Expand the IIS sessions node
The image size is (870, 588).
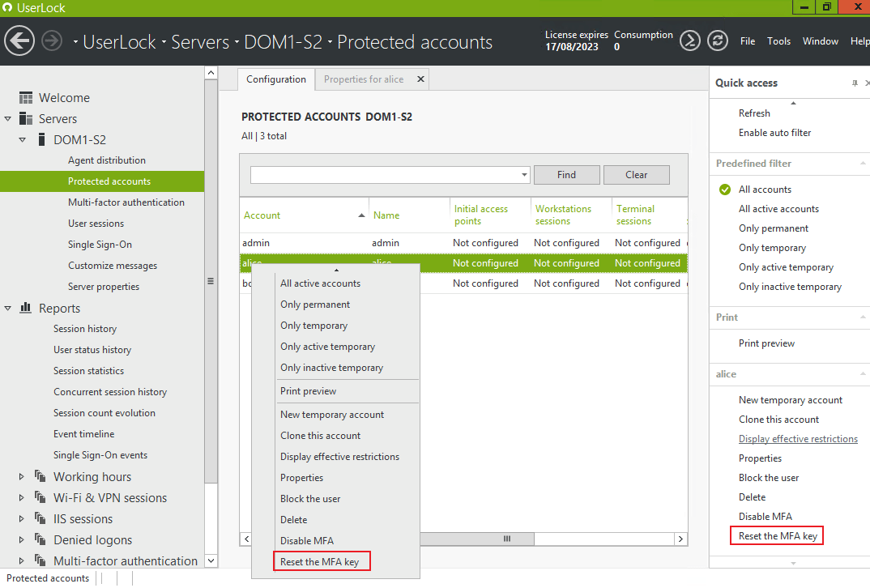coord(22,518)
